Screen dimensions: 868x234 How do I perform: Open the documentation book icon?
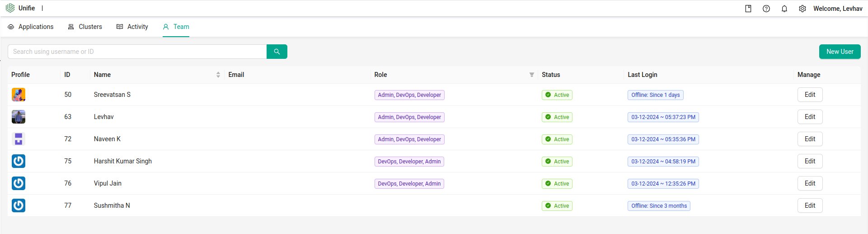[748, 9]
